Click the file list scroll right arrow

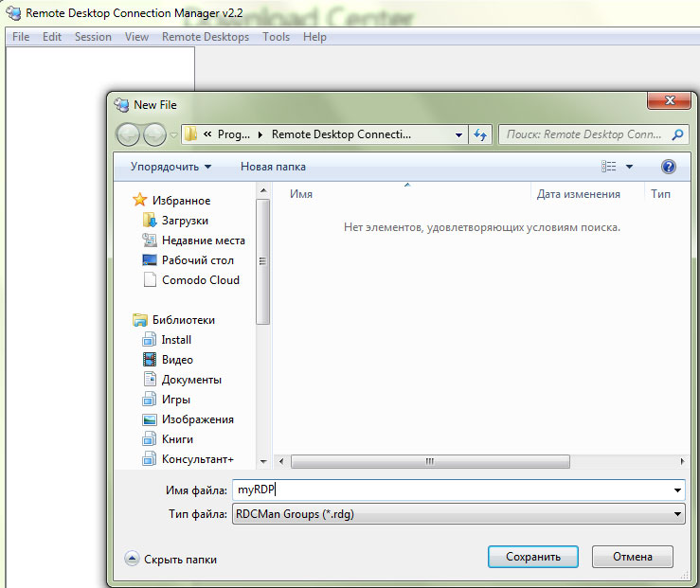(x=682, y=461)
